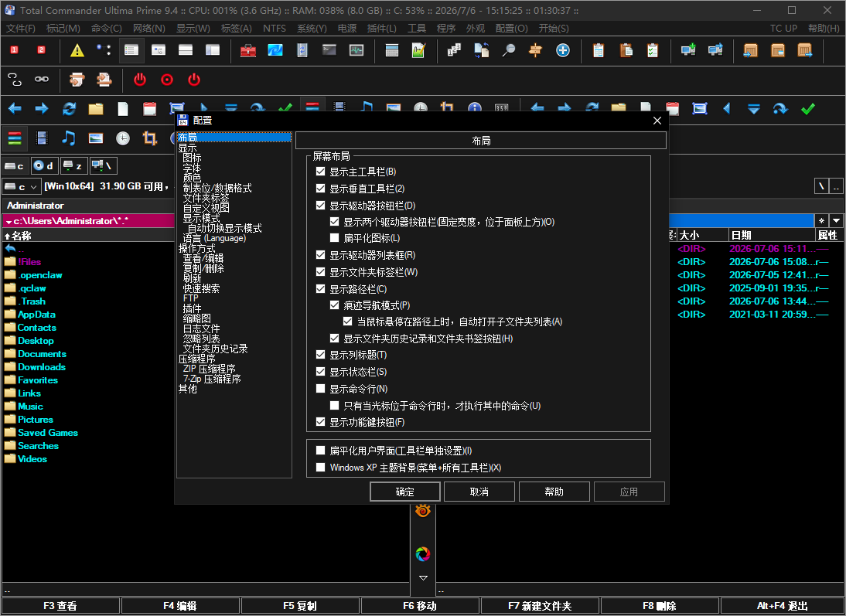
Task: Open the calculator icon in main toolbar
Action: [392, 50]
